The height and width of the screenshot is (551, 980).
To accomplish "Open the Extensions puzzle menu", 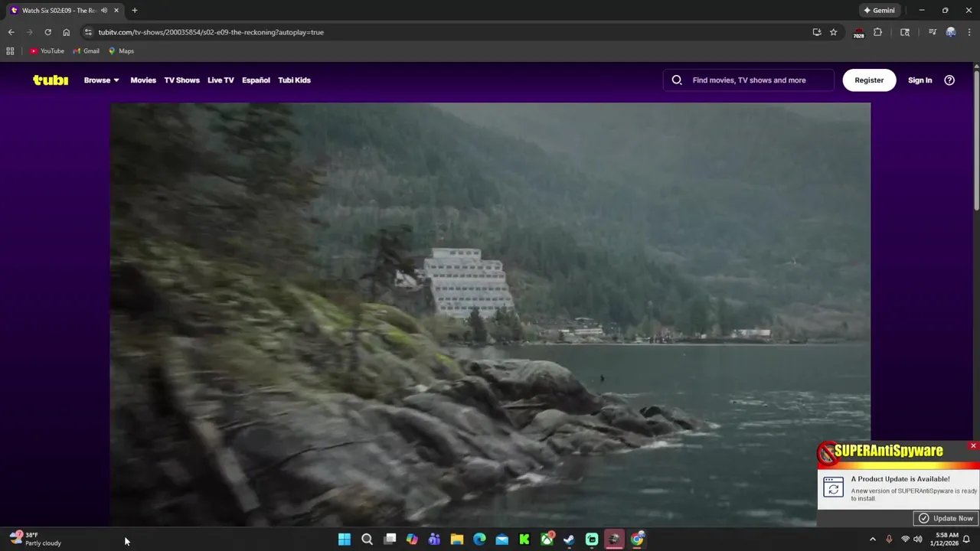I will point(877,32).
